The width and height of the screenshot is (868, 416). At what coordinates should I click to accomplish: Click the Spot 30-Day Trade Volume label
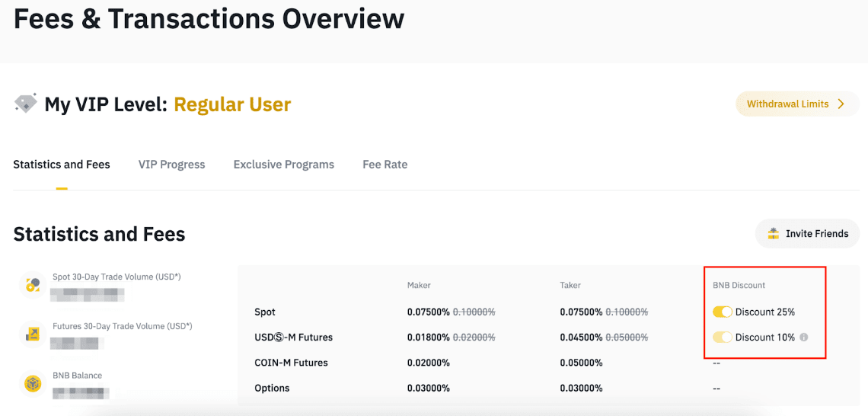[x=116, y=277]
